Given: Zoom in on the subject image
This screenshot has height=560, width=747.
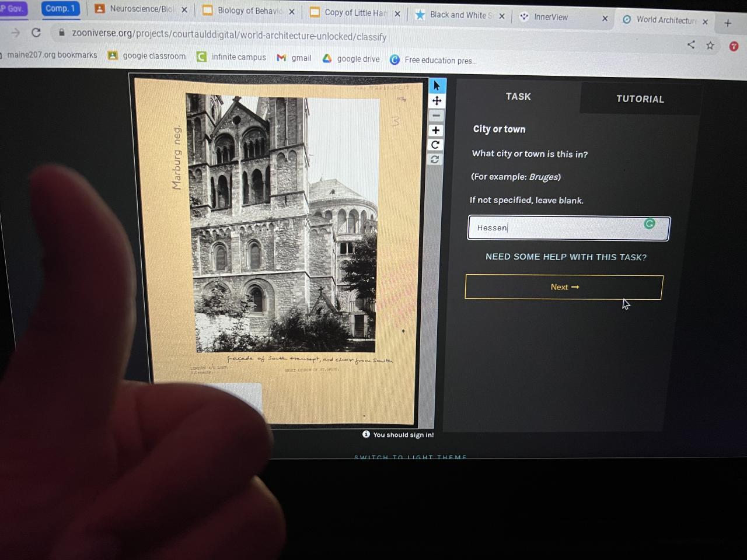Looking at the screenshot, I should click(436, 130).
